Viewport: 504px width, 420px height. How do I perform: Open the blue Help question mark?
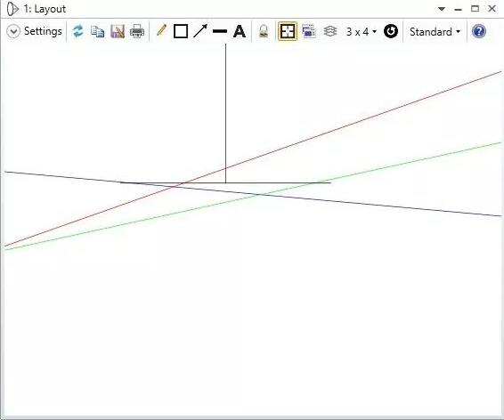tap(478, 31)
